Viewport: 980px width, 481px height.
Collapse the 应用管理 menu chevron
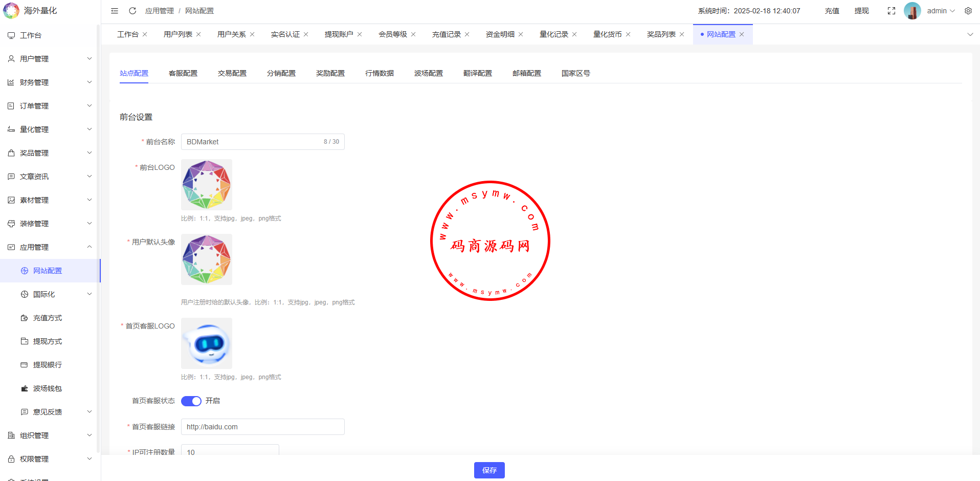pos(90,247)
